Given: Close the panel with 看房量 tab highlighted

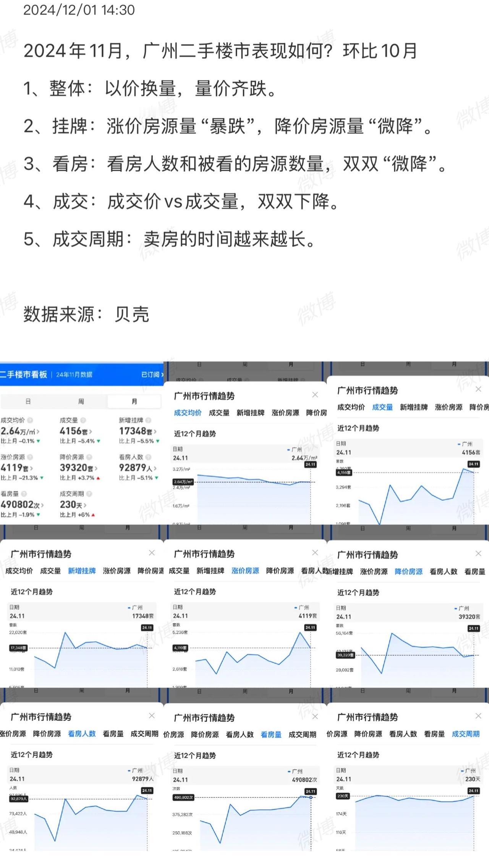Looking at the screenshot, I should [x=315, y=716].
